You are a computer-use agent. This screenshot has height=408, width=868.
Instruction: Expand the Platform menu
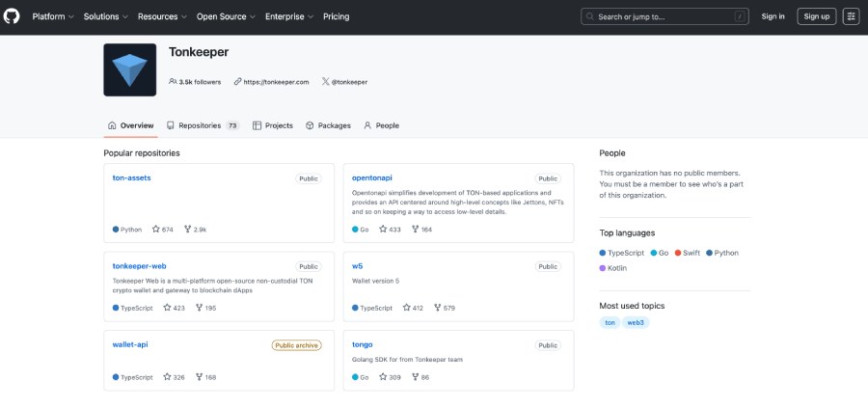[53, 16]
